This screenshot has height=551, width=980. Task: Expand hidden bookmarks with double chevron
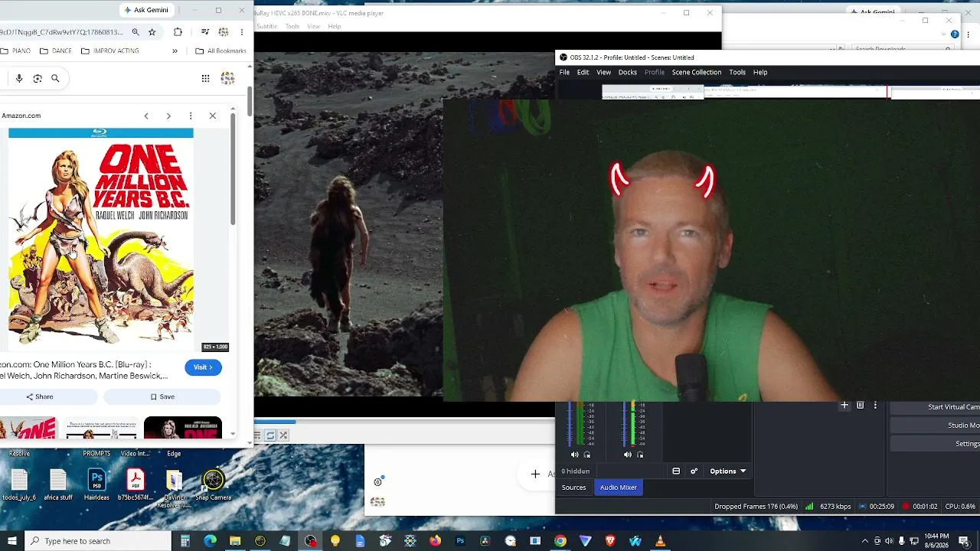175,51
